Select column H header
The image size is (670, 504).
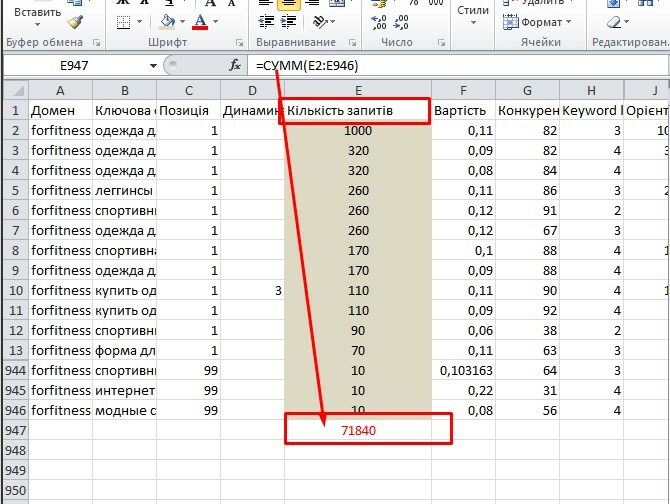point(591,91)
